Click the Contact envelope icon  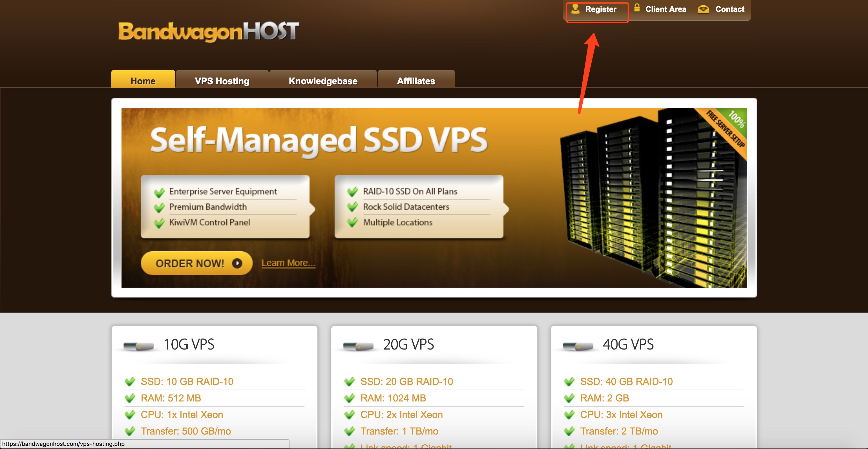tap(703, 9)
